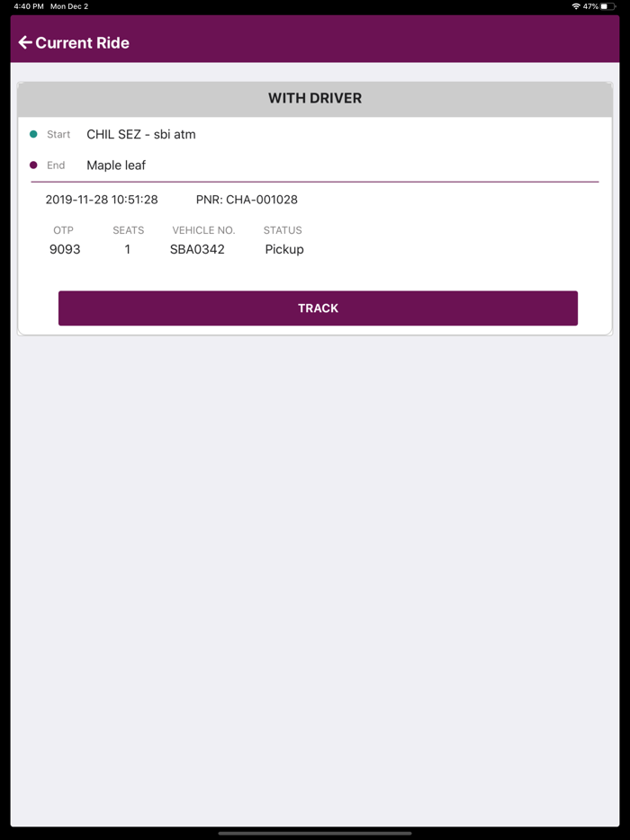The width and height of the screenshot is (630, 840).
Task: Tap the Current Ride title
Action: coord(82,42)
